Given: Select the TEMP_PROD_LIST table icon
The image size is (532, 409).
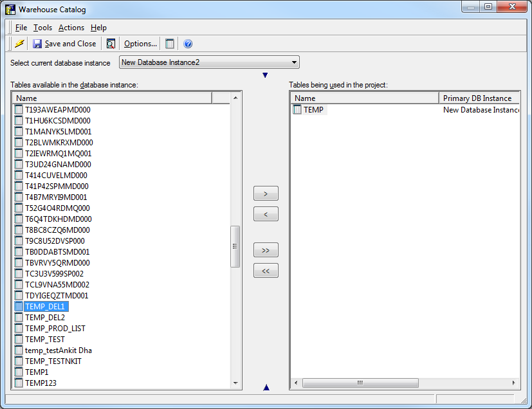Looking at the screenshot, I should click(19, 329).
